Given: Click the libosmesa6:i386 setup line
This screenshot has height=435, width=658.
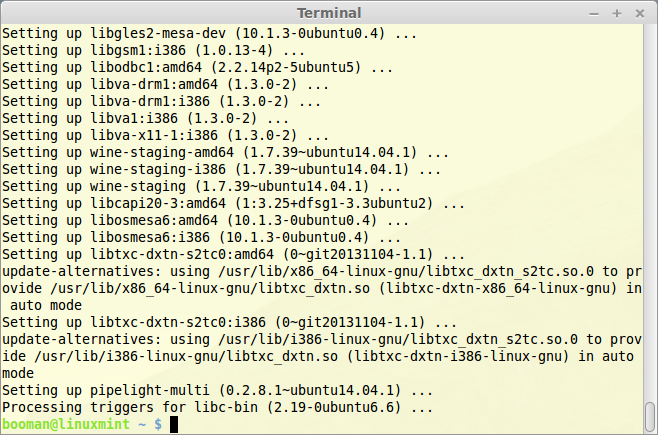Looking at the screenshot, I should (x=201, y=237).
